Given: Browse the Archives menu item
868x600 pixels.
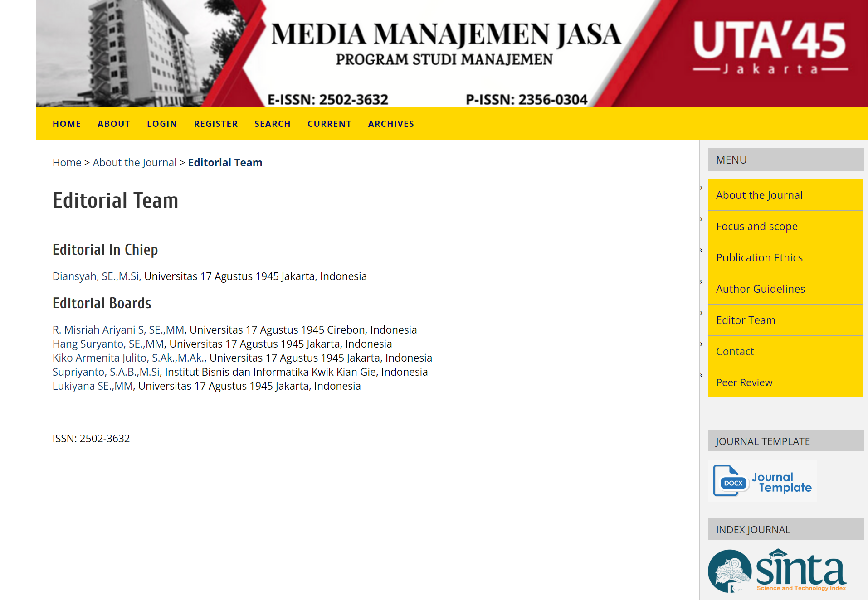Looking at the screenshot, I should (391, 124).
